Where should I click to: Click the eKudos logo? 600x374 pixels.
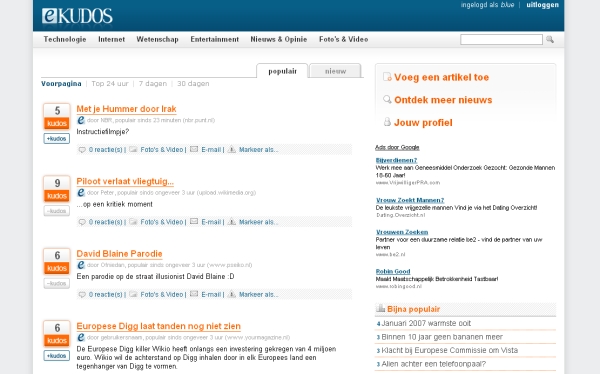coord(77,16)
